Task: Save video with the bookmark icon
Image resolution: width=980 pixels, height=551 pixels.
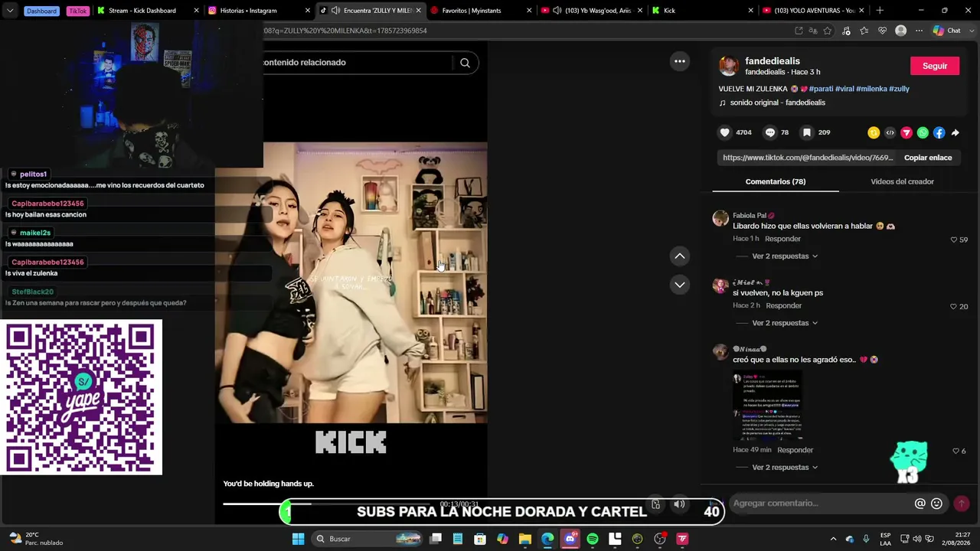Action: click(x=806, y=132)
